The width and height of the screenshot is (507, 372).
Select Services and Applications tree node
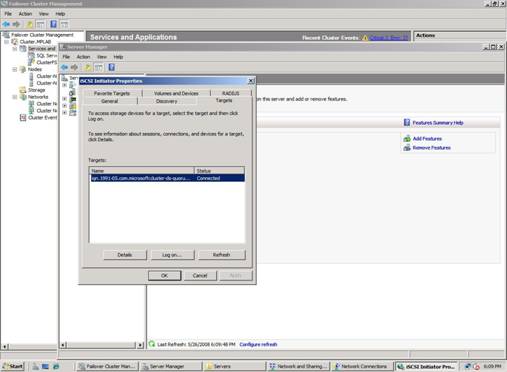click(x=42, y=49)
